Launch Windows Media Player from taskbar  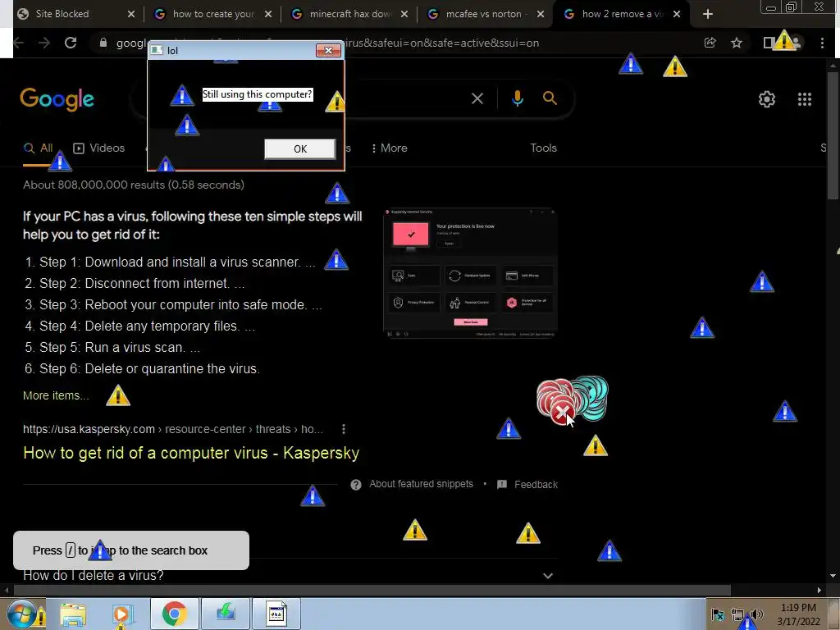tap(122, 614)
